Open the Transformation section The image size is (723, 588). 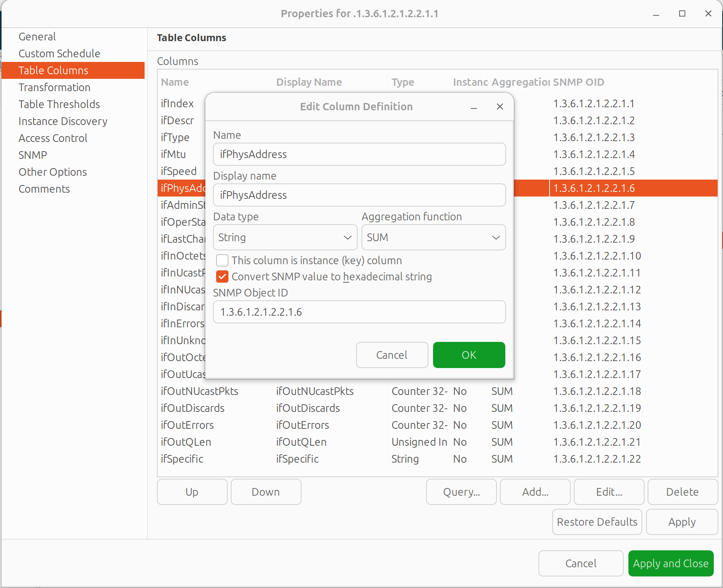pyautogui.click(x=54, y=87)
